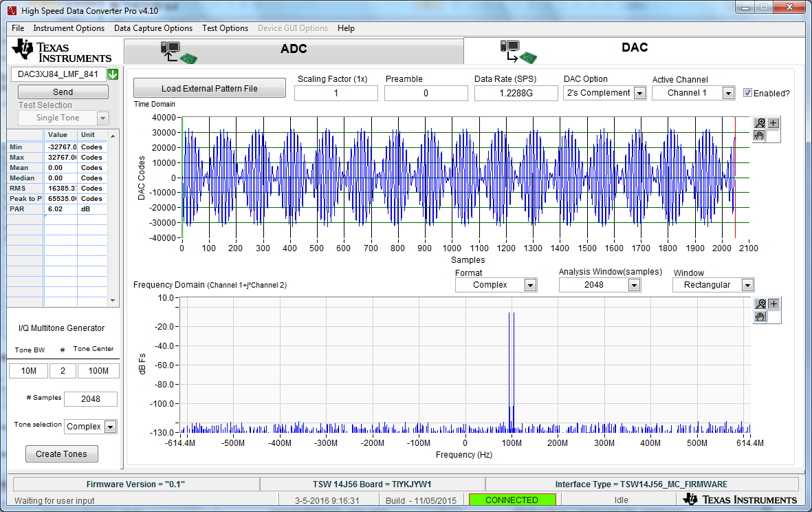Click the Min value -32767.0 cell
This screenshot has height=512, width=812.
(x=61, y=147)
